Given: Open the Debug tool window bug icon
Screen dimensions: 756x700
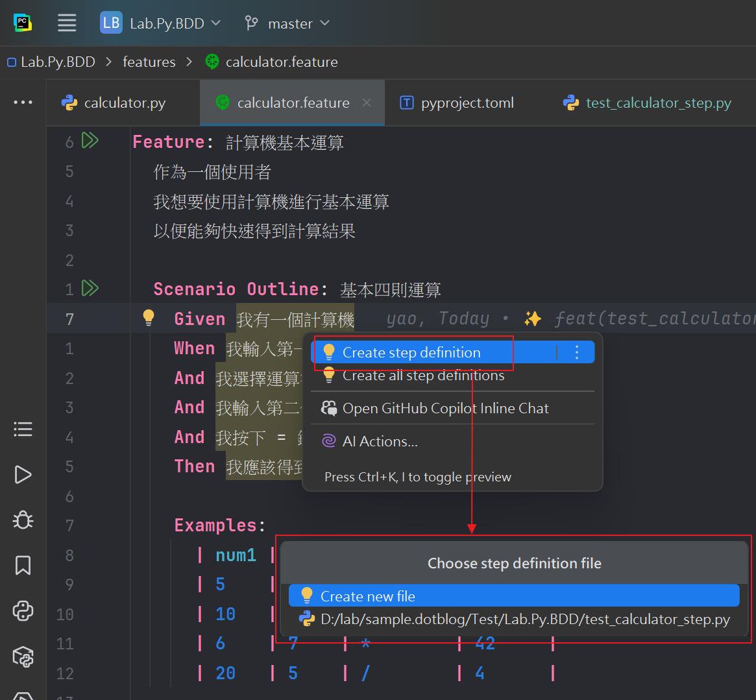Looking at the screenshot, I should pyautogui.click(x=23, y=520).
